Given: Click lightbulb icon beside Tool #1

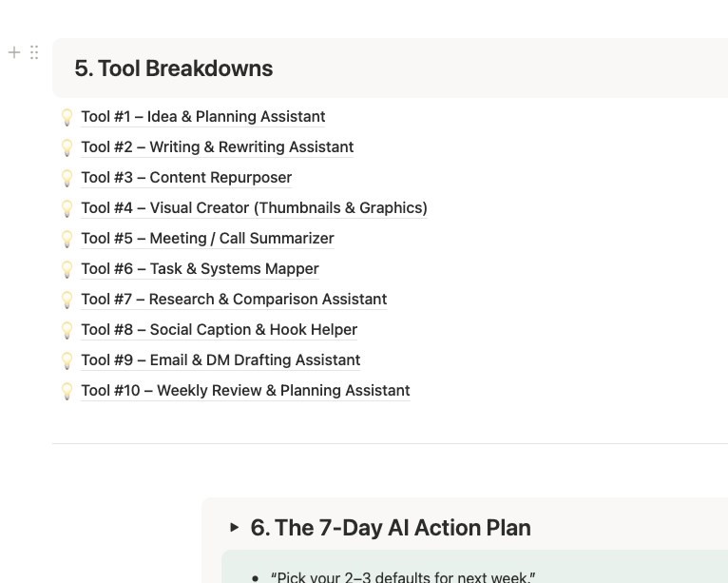Looking at the screenshot, I should tap(67, 117).
